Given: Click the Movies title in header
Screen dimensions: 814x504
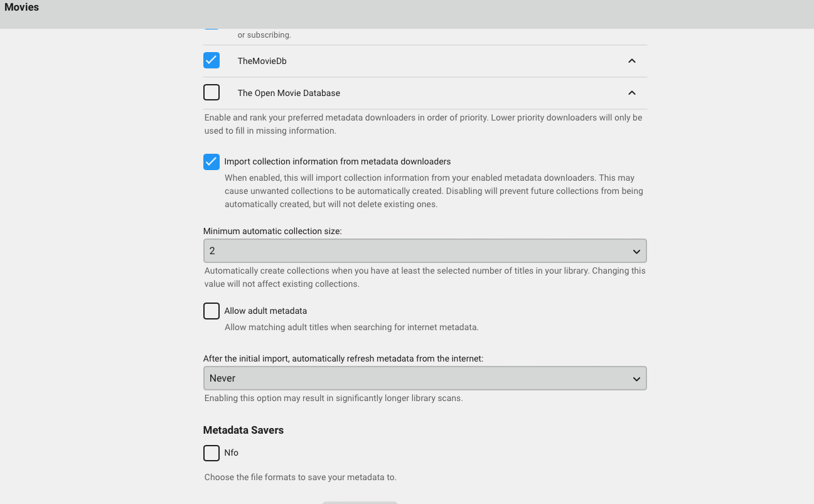Looking at the screenshot, I should 22,8.
